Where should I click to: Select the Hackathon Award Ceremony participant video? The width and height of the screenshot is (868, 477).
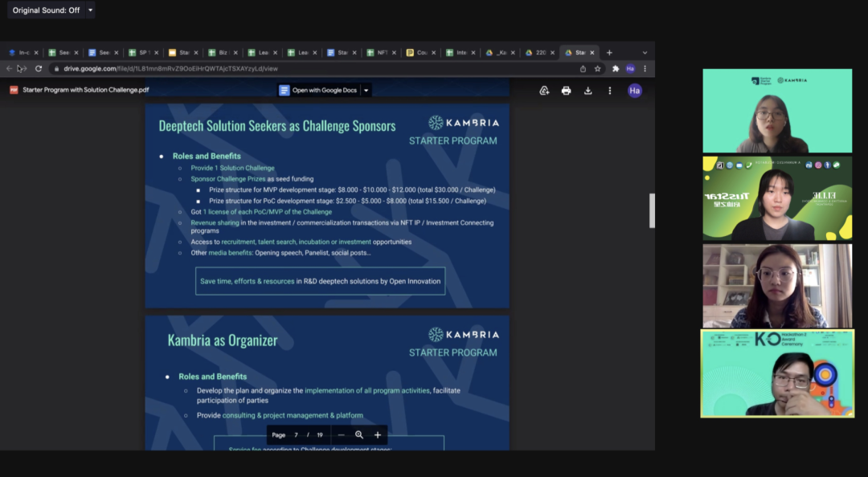point(777,373)
